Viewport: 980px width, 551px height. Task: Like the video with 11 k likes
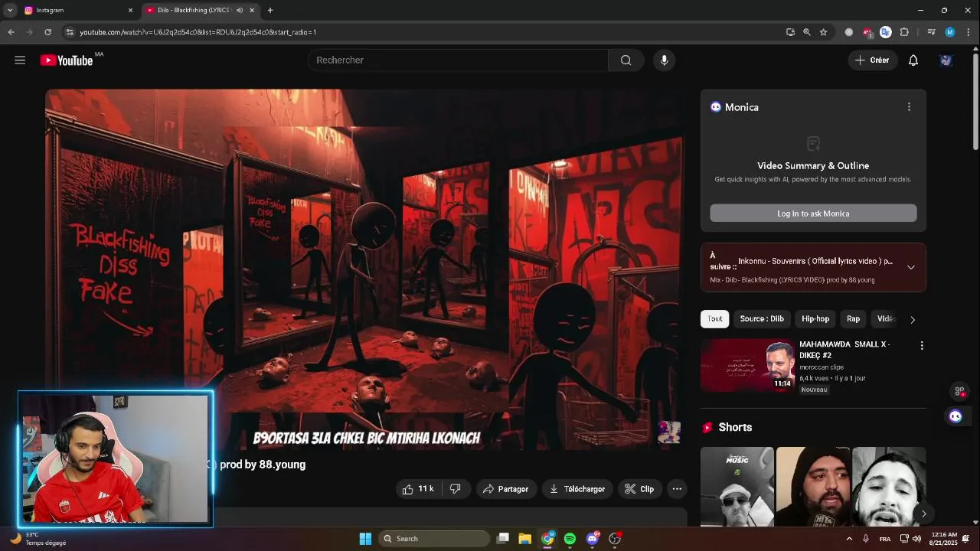pos(418,489)
